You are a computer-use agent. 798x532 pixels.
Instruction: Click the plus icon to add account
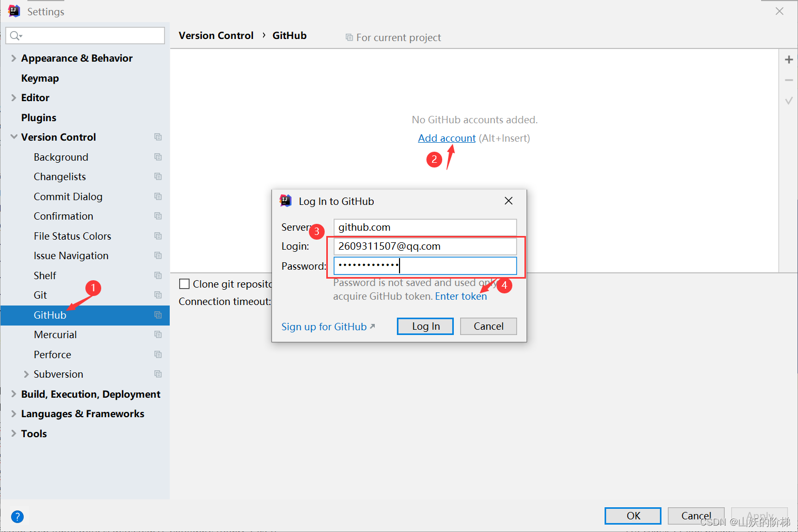click(789, 60)
